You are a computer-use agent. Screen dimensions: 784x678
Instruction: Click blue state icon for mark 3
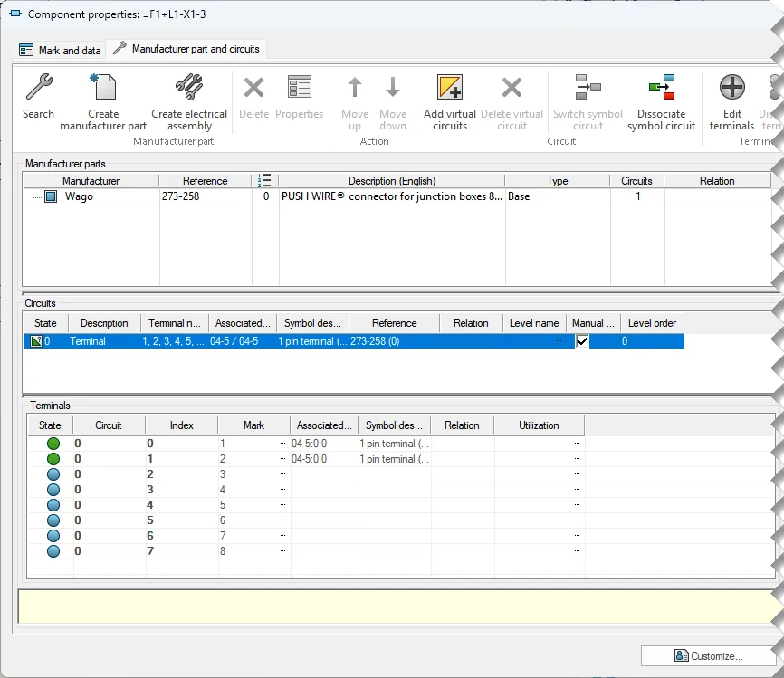[x=53, y=474]
